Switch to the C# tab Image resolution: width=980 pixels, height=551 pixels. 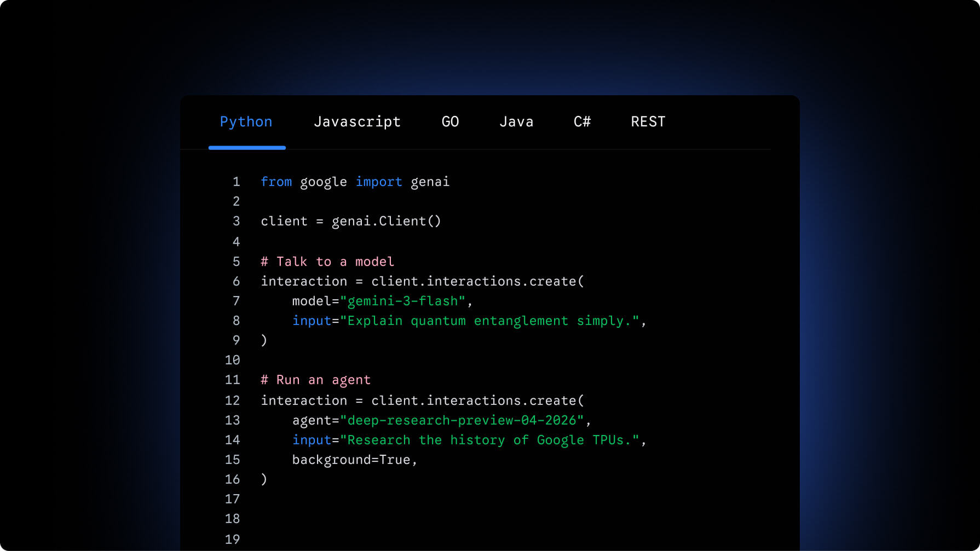[582, 121]
